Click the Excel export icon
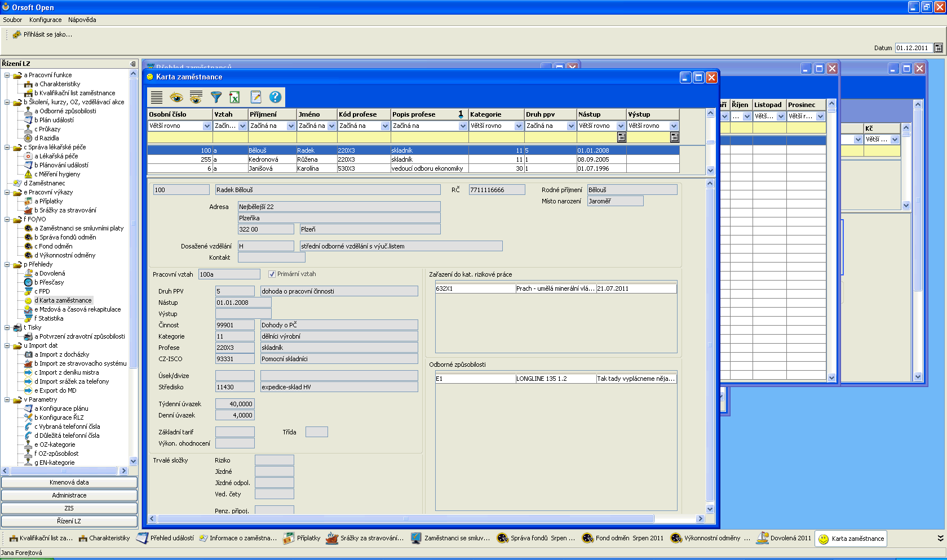The width and height of the screenshot is (947, 560). click(234, 97)
